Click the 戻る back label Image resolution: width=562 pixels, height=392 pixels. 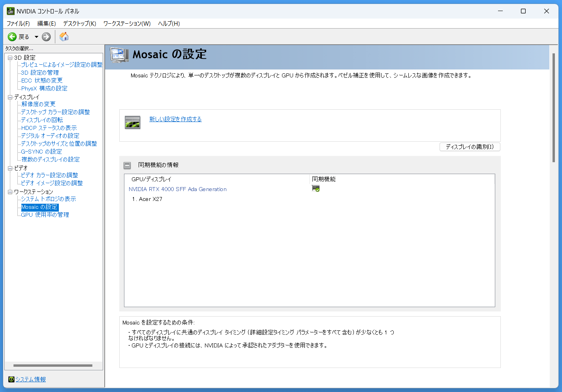click(24, 37)
